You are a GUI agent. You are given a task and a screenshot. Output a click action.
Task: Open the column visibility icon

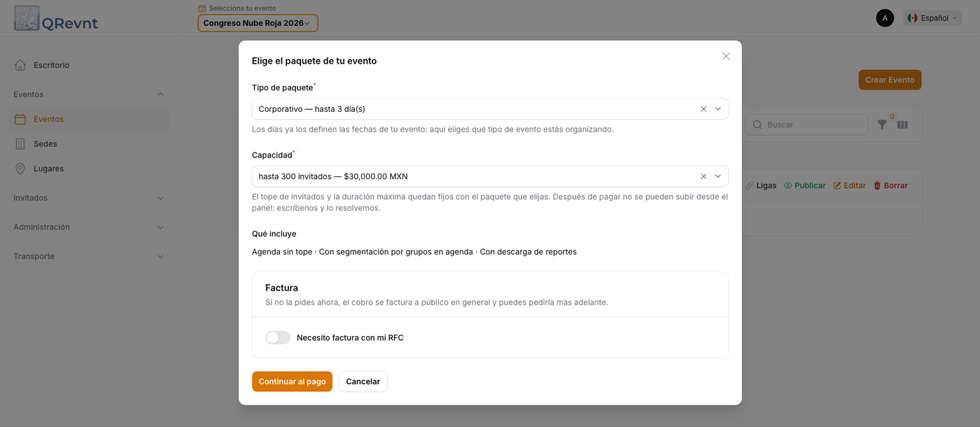click(902, 125)
